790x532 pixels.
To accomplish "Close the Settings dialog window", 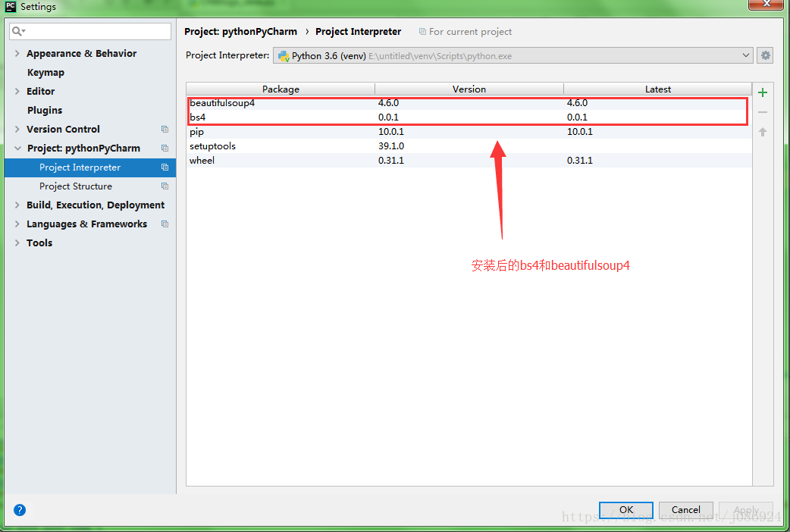I will pyautogui.click(x=766, y=5).
